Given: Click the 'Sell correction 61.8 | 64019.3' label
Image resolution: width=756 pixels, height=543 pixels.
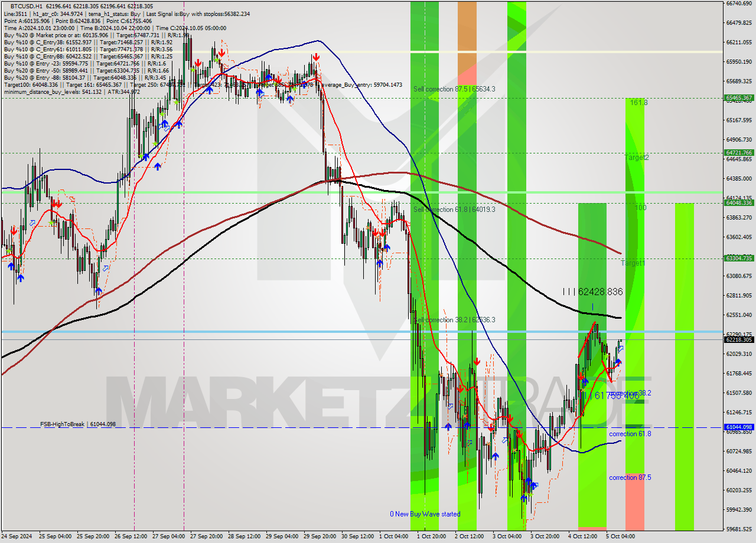Looking at the screenshot, I should tap(454, 210).
